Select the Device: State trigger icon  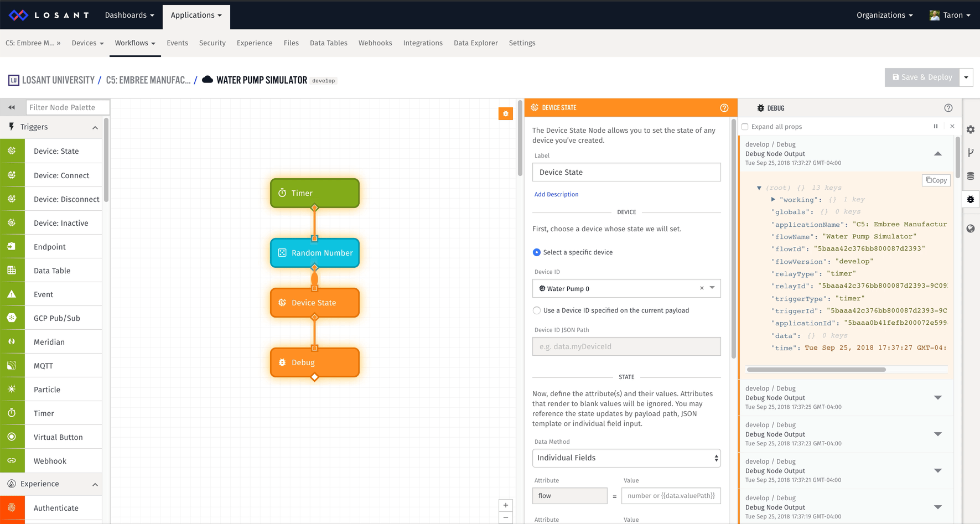[12, 151]
